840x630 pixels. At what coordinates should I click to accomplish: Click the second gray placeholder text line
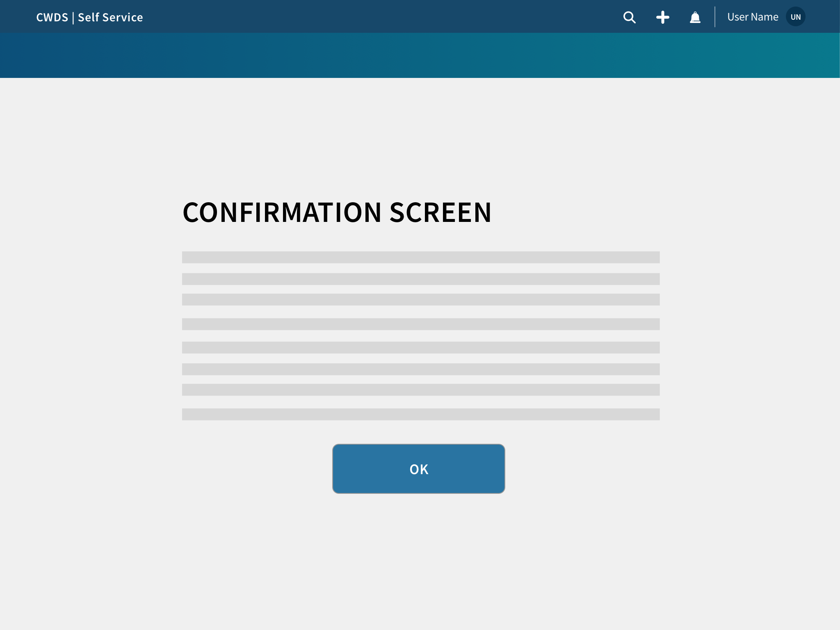420,279
